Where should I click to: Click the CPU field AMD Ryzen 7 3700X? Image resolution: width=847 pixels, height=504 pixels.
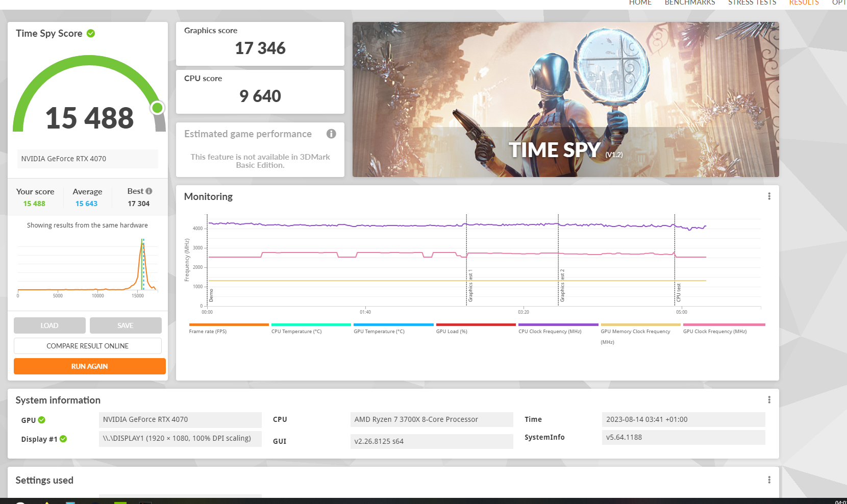[432, 420]
